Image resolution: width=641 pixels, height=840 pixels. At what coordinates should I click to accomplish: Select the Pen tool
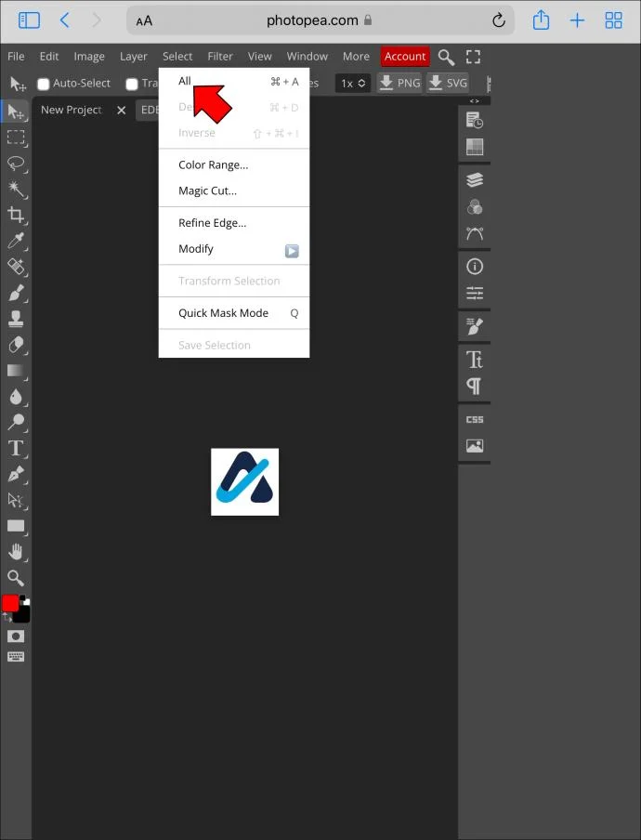pyautogui.click(x=16, y=474)
